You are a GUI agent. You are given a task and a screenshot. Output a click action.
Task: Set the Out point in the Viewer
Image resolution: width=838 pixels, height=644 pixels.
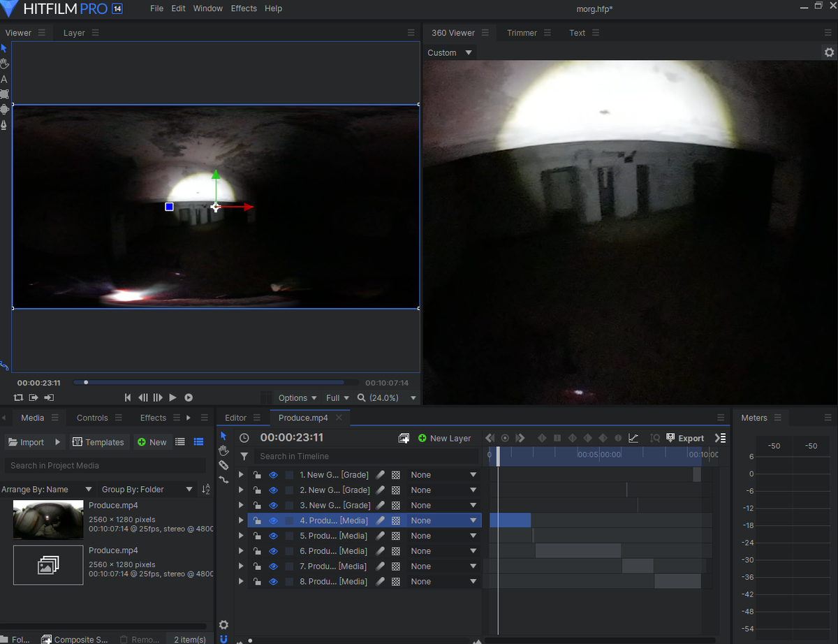coord(49,397)
